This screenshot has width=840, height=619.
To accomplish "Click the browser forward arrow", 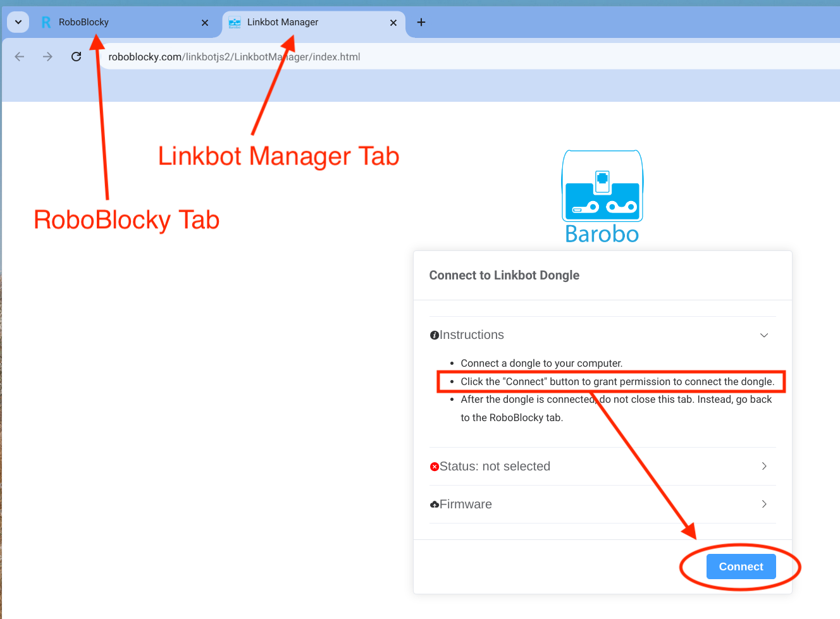I will click(47, 57).
